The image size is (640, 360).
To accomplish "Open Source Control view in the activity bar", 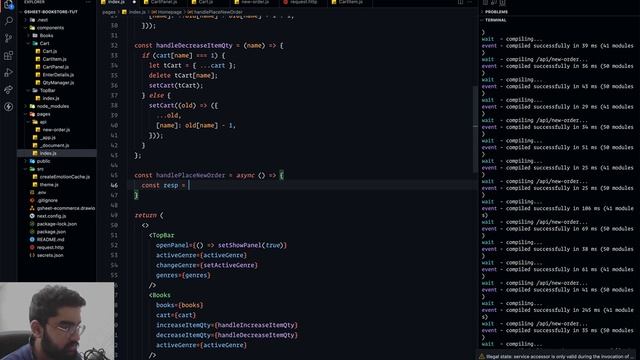I will tap(9, 38).
